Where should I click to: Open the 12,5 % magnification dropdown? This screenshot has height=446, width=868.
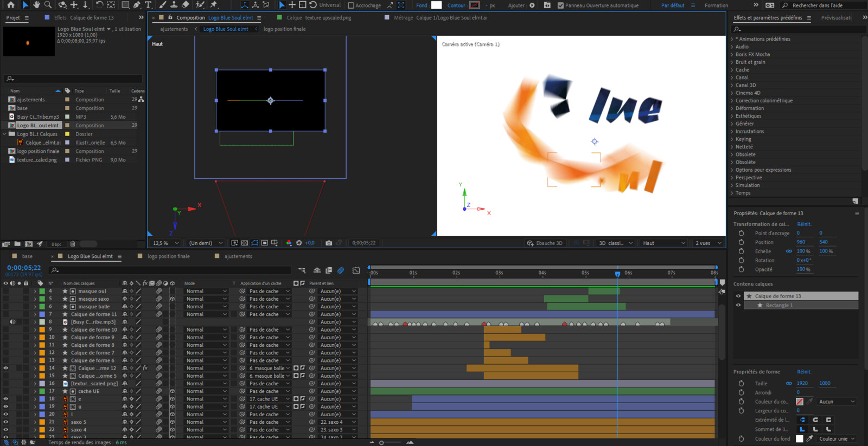coord(165,243)
